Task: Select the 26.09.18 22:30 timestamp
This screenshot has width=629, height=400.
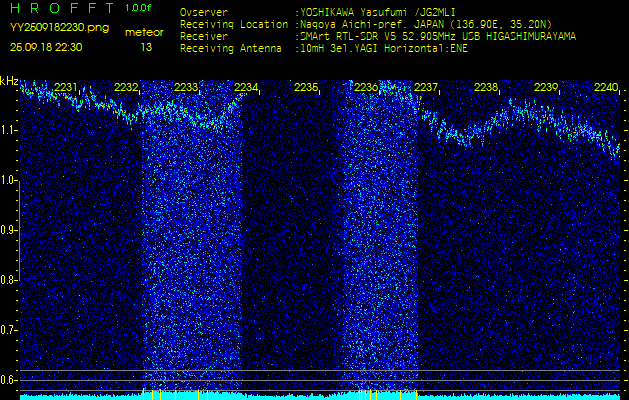Action: 46,46
